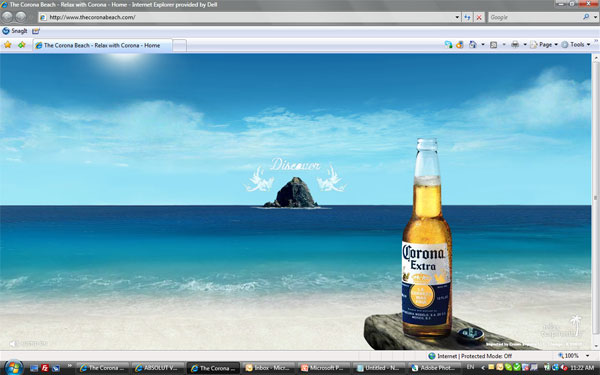
Task: Click the palm tree Relax Responsibly logo
Action: click(x=562, y=327)
